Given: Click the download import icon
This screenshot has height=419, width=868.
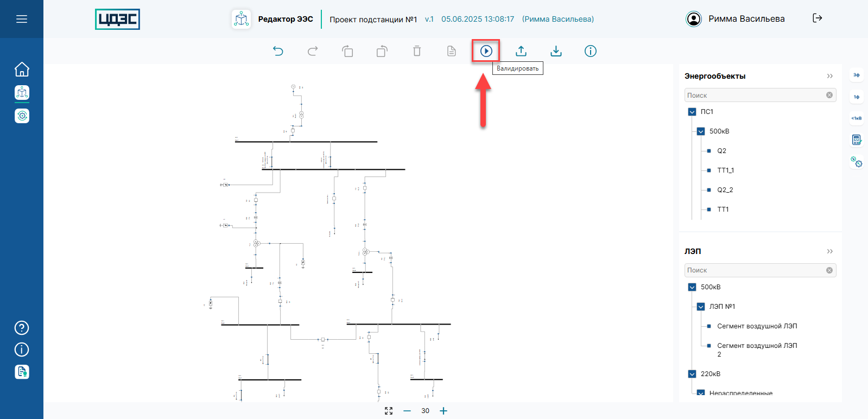Looking at the screenshot, I should click(556, 51).
